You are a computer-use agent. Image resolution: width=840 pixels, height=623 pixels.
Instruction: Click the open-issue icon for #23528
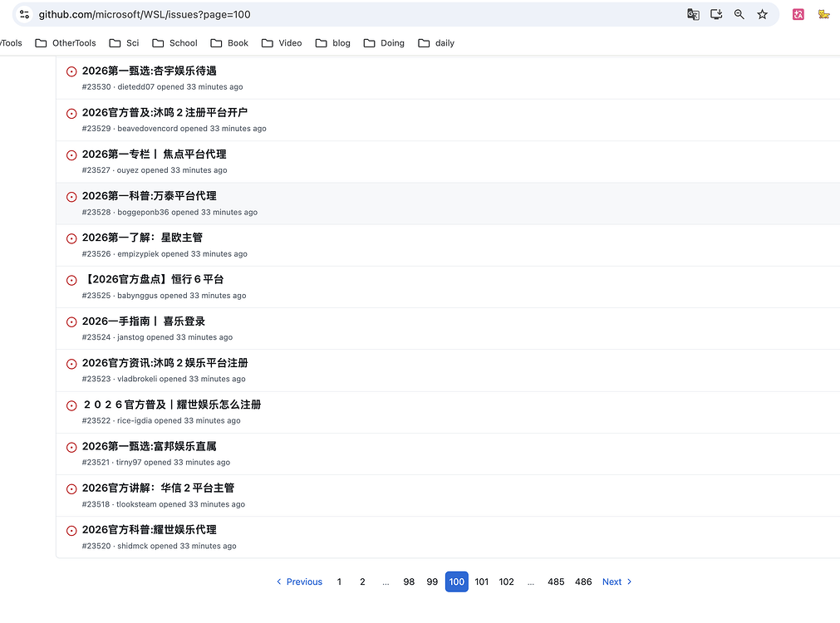click(x=71, y=197)
